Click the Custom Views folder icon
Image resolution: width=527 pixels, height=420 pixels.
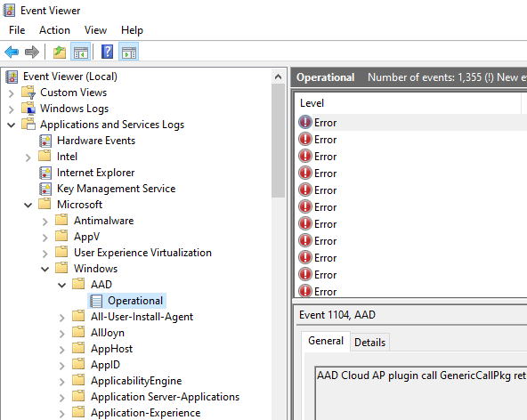[28, 92]
